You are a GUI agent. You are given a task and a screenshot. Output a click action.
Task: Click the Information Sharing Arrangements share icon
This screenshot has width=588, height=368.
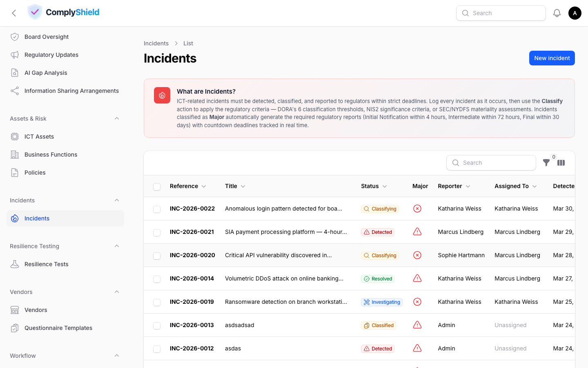point(15,91)
